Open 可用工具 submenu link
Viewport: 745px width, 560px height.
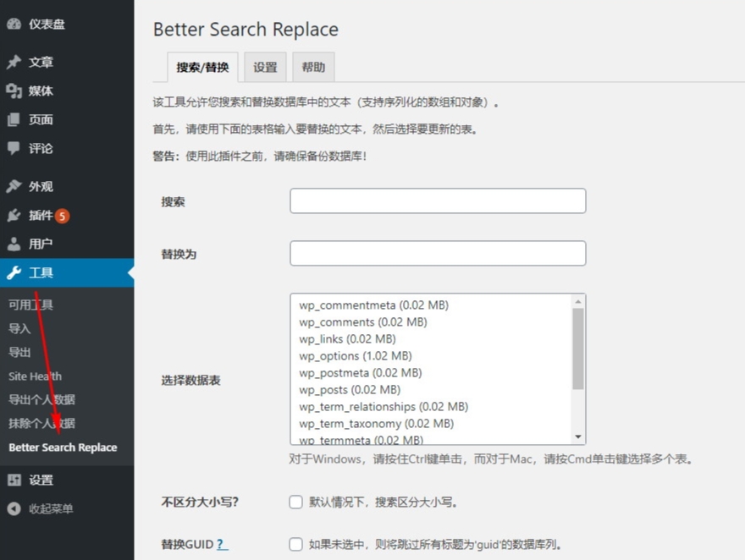tap(30, 305)
